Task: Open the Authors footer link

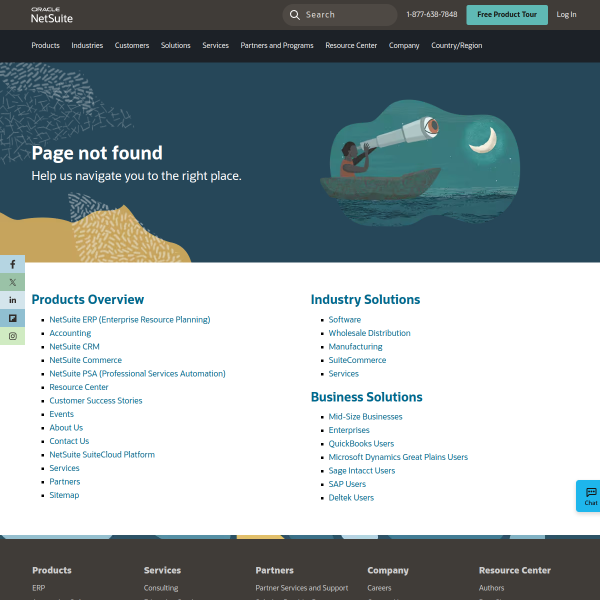Action: (x=491, y=588)
